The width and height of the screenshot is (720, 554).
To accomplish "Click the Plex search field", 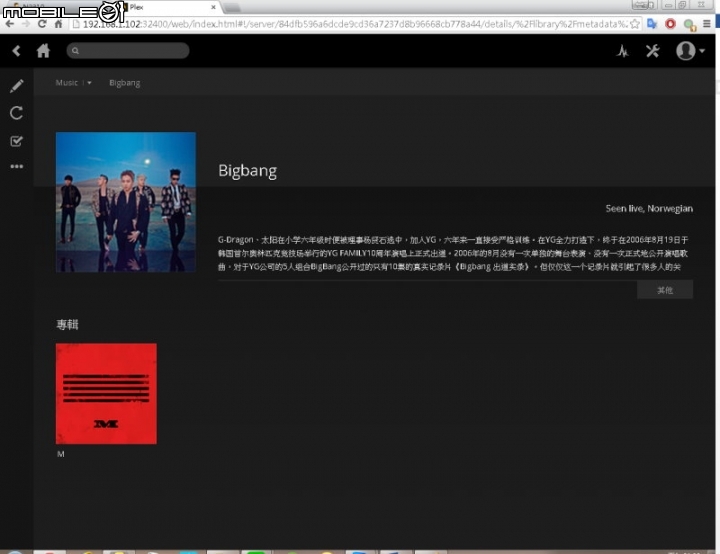I will click(x=128, y=51).
